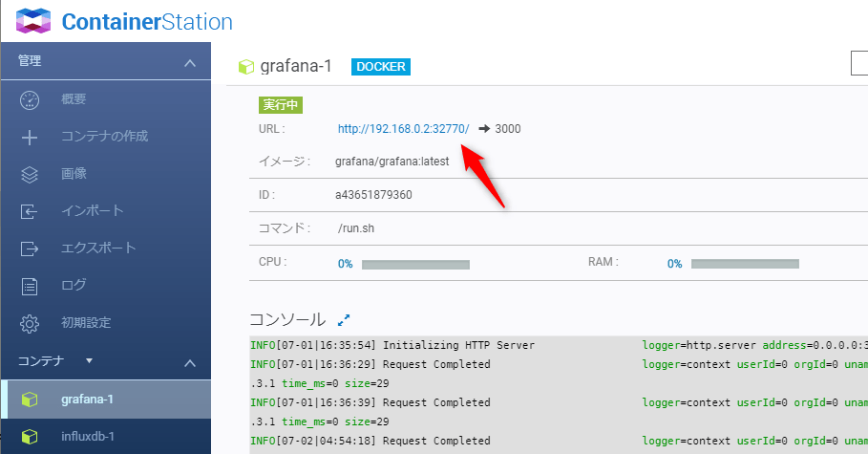Click the grafana/grafana:latest image name
The height and width of the screenshot is (454, 868).
click(392, 162)
